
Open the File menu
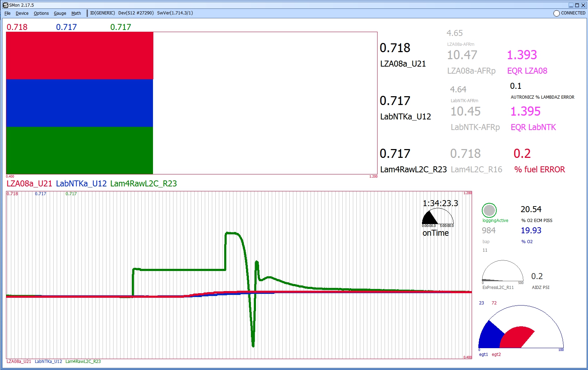click(x=7, y=13)
